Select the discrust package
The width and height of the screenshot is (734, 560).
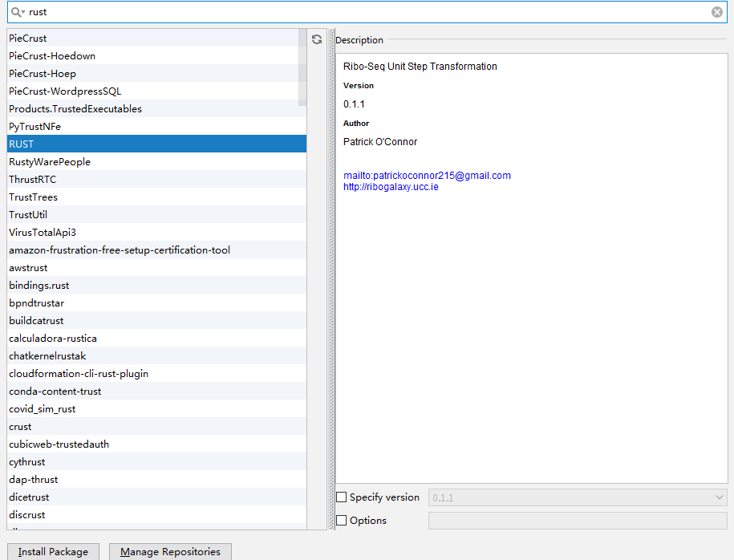tap(156, 514)
